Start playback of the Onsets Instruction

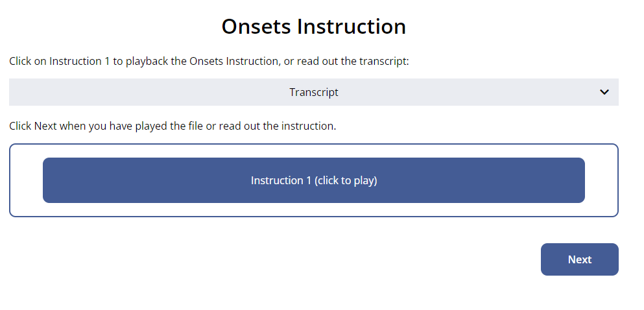[314, 180]
